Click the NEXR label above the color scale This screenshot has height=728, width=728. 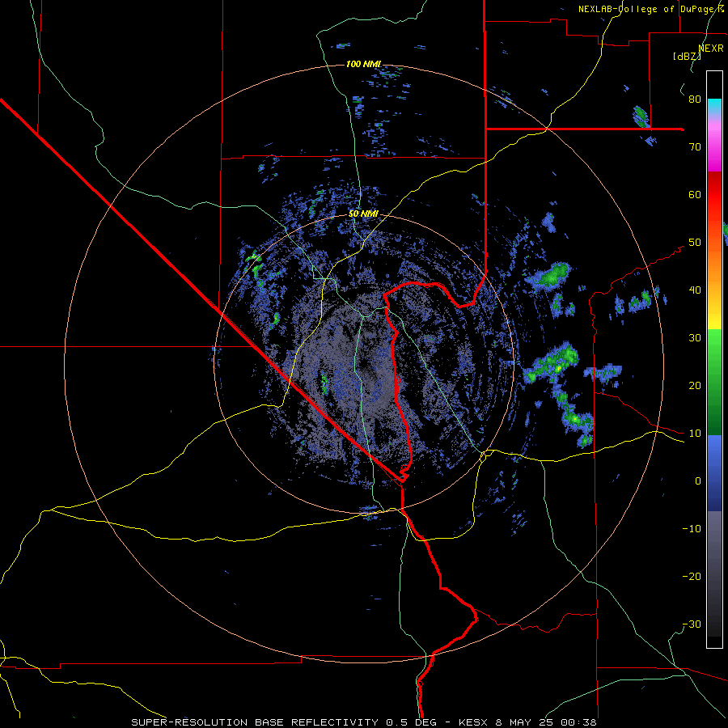point(711,49)
